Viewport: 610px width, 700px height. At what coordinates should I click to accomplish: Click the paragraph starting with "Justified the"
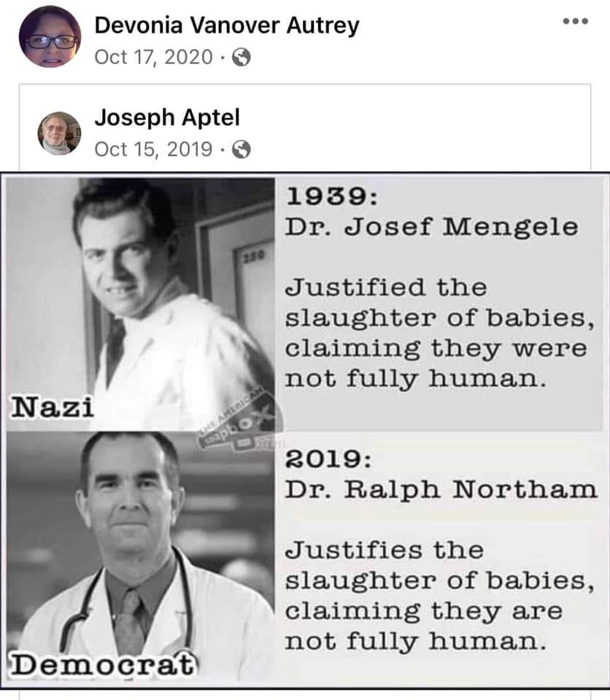click(436, 332)
